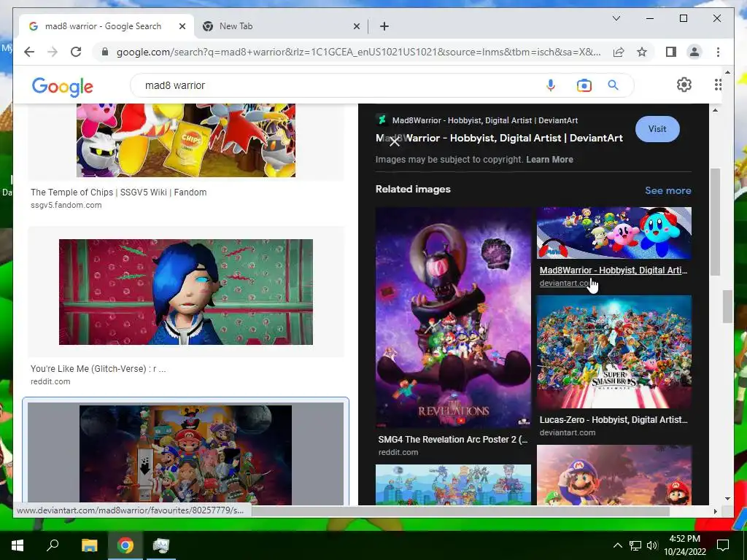Open related link 'Mad8Warrior - Hobbyist, Digital Arti...'
Image resolution: width=747 pixels, height=560 pixels.
(x=613, y=270)
